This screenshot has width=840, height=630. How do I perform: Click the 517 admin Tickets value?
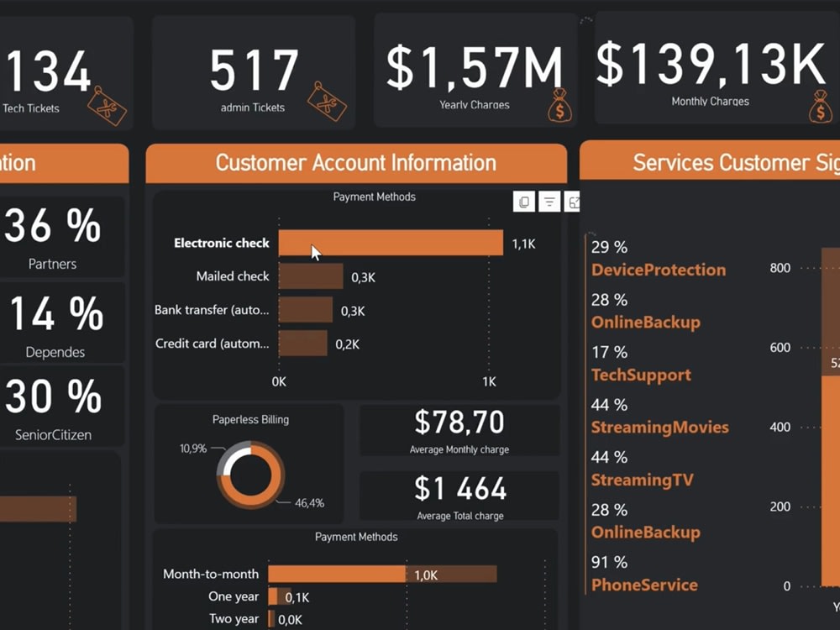[x=254, y=70]
